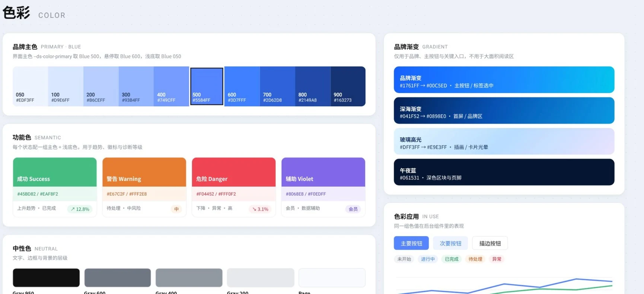Click the ↘ 3.1% danger badge
Viewport: 644px width, 294px height.
(x=260, y=209)
